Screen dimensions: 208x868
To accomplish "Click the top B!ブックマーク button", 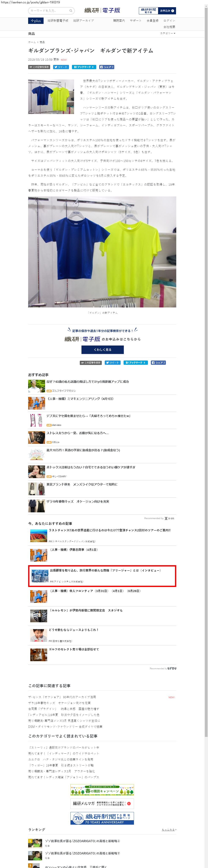I will (84, 67).
